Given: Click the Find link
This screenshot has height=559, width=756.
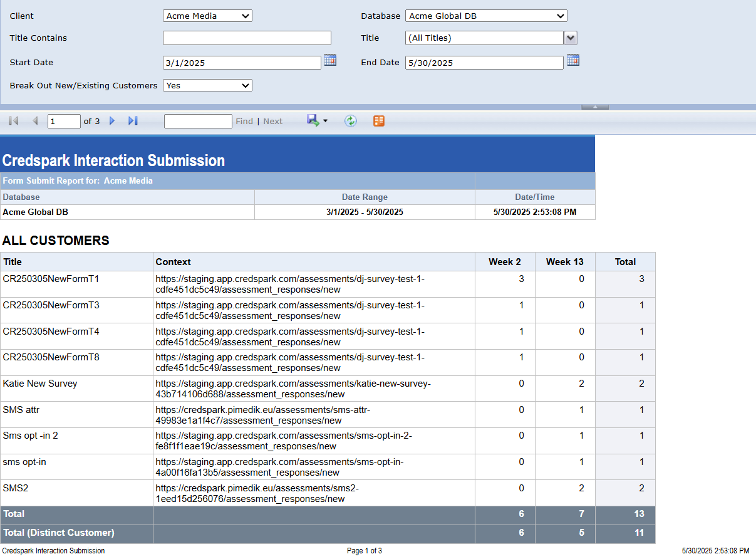Looking at the screenshot, I should click(x=244, y=122).
